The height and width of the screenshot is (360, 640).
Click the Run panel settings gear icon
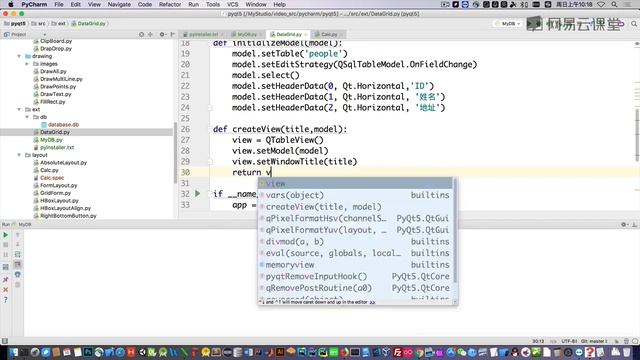624,224
